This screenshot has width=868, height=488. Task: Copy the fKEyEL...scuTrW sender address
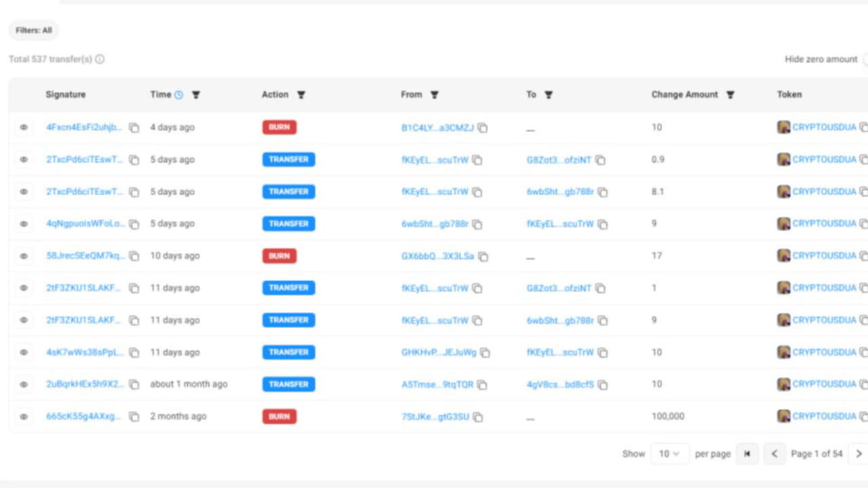point(477,160)
